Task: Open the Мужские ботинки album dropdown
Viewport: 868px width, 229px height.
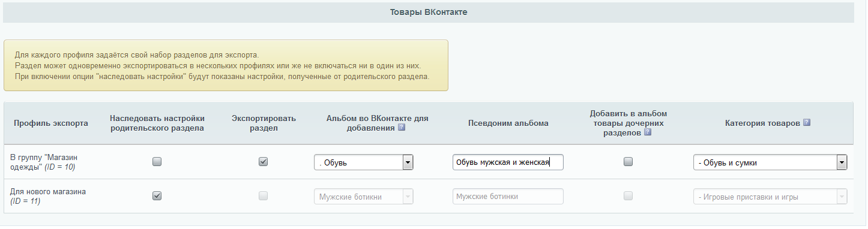Action: click(x=364, y=197)
